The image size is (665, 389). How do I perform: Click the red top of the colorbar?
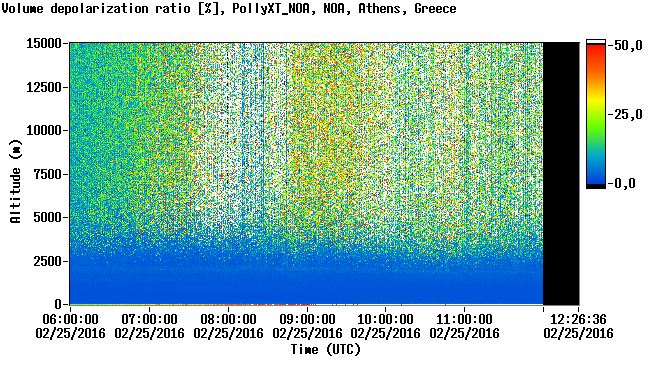[x=596, y=48]
